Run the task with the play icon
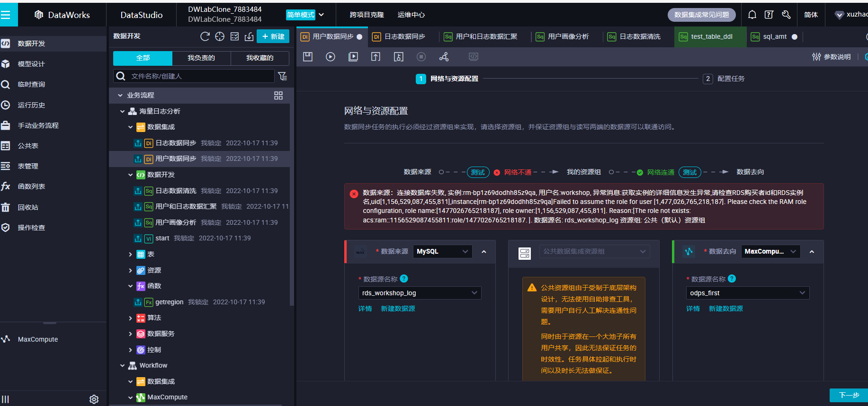The image size is (868, 406). [x=331, y=57]
